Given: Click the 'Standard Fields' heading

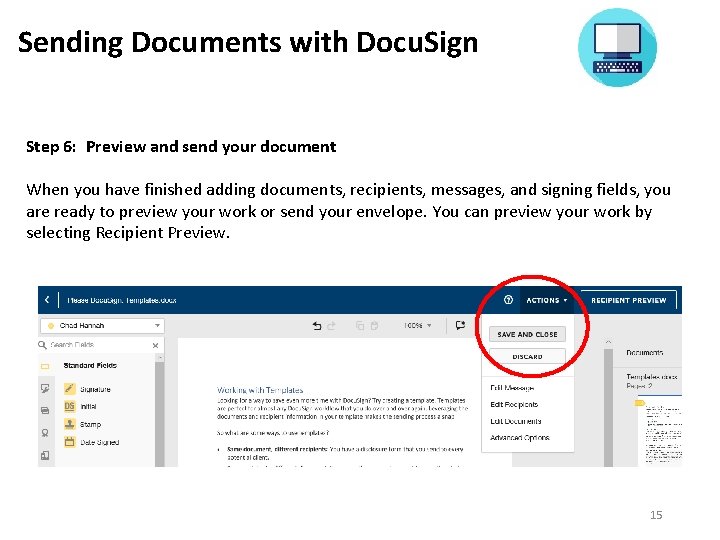Looking at the screenshot, I should 90,366.
